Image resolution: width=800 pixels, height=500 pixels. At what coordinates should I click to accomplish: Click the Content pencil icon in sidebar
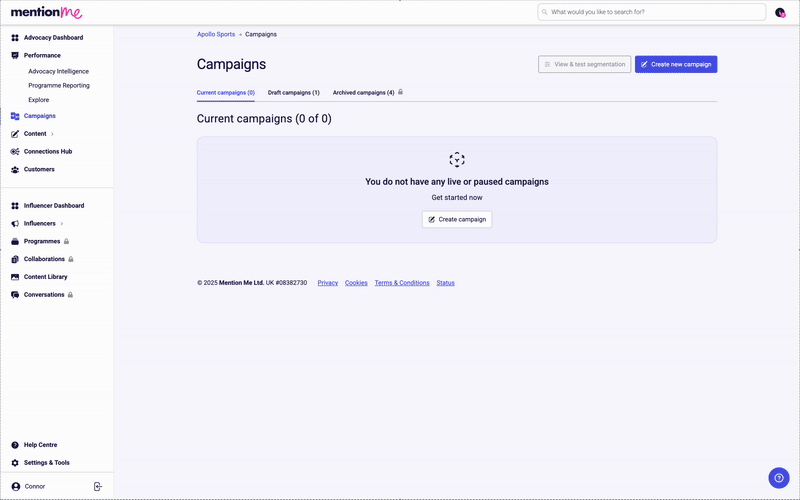15,134
